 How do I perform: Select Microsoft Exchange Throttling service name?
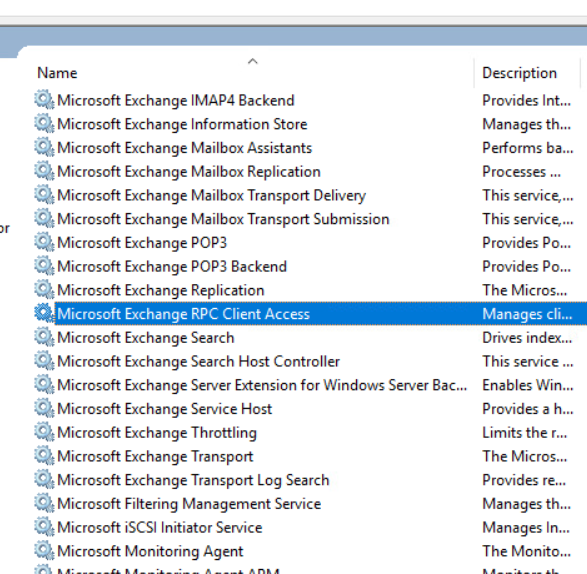157,432
